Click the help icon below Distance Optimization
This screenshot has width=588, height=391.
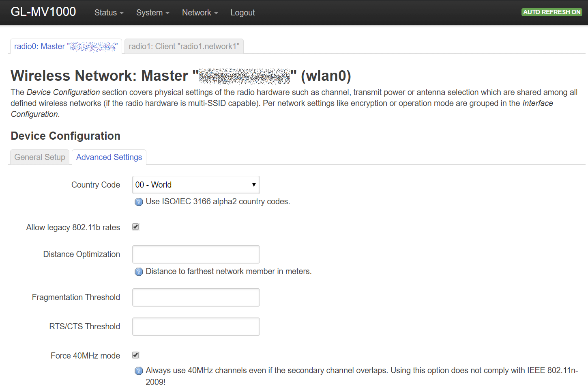[x=139, y=272]
